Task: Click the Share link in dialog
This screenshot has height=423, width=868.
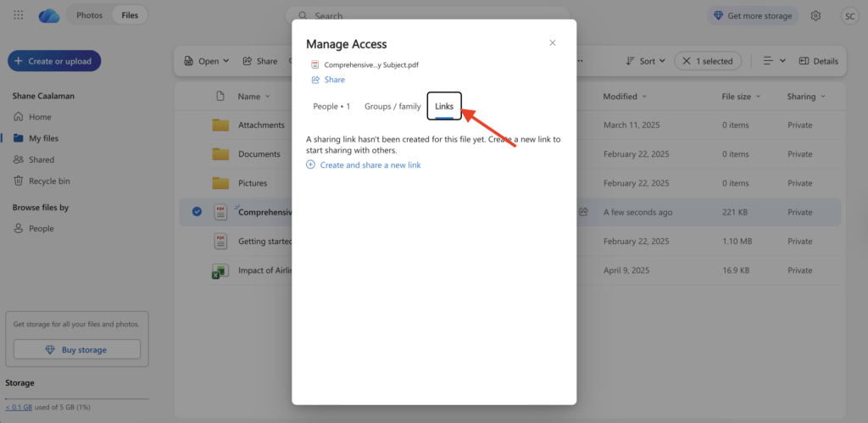Action: (328, 80)
